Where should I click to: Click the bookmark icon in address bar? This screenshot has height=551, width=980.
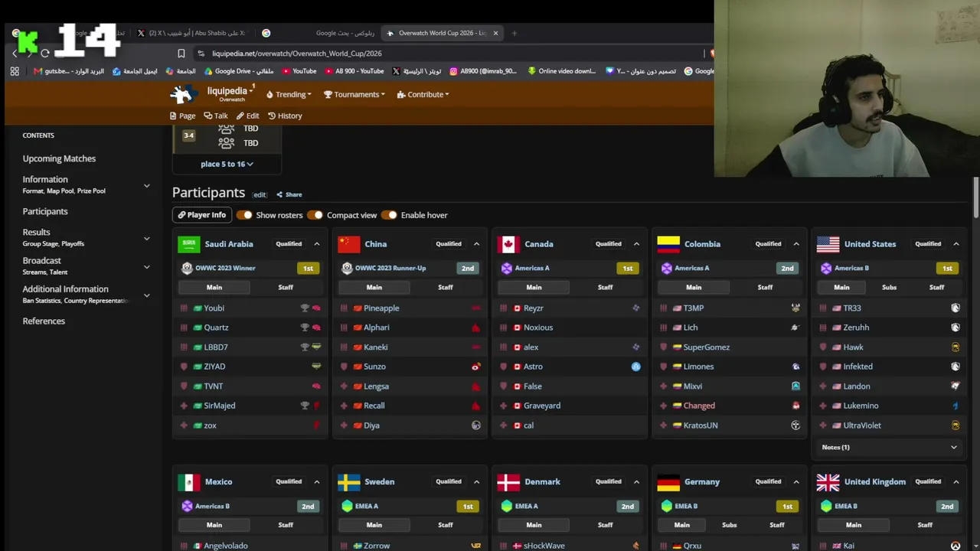coord(181,54)
